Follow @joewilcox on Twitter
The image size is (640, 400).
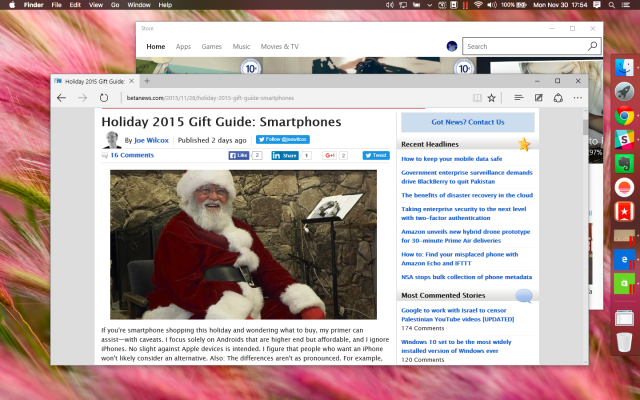tap(282, 140)
